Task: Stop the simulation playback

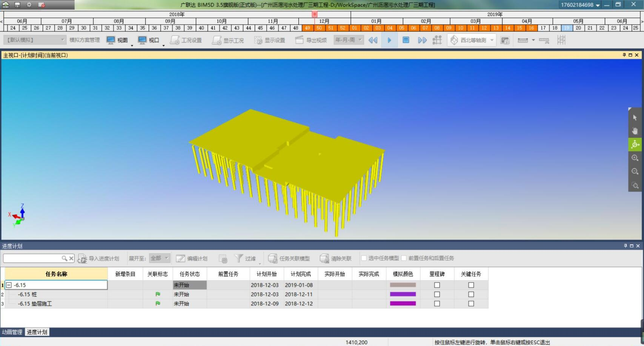Action: [406, 40]
